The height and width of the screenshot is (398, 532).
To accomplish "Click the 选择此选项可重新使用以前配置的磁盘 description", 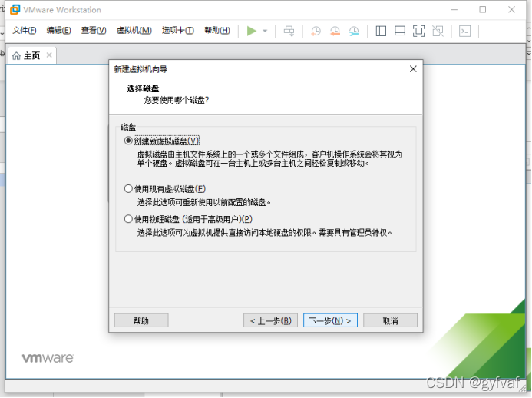I will tap(203, 202).
